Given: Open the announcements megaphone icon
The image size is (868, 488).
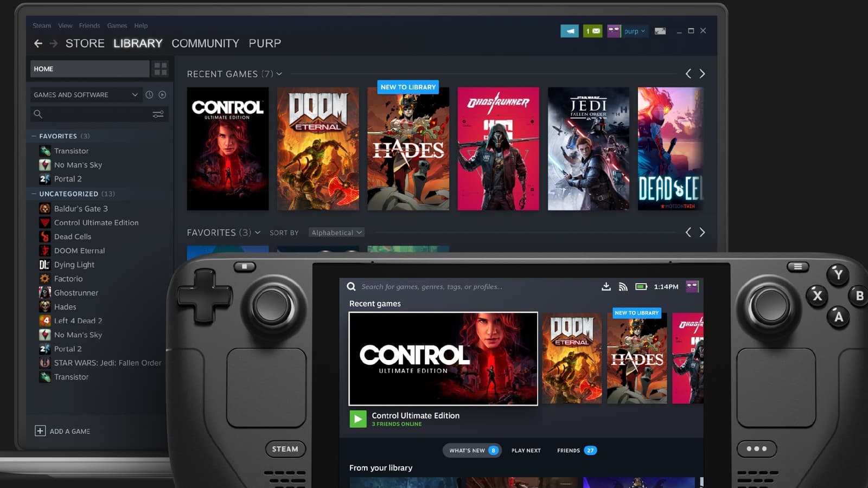Looking at the screenshot, I should coord(570,31).
